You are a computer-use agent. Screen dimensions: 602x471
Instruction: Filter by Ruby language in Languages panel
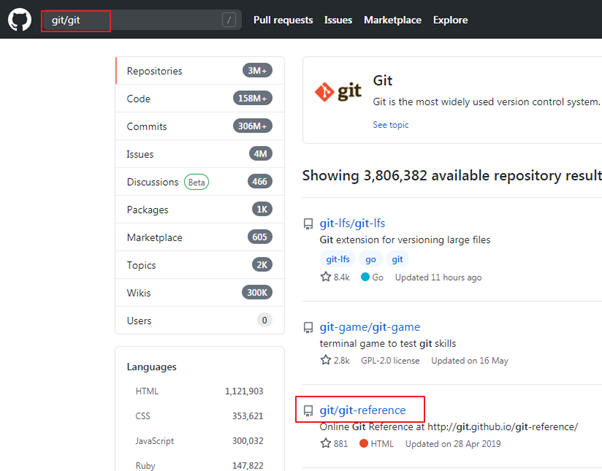(x=199, y=465)
